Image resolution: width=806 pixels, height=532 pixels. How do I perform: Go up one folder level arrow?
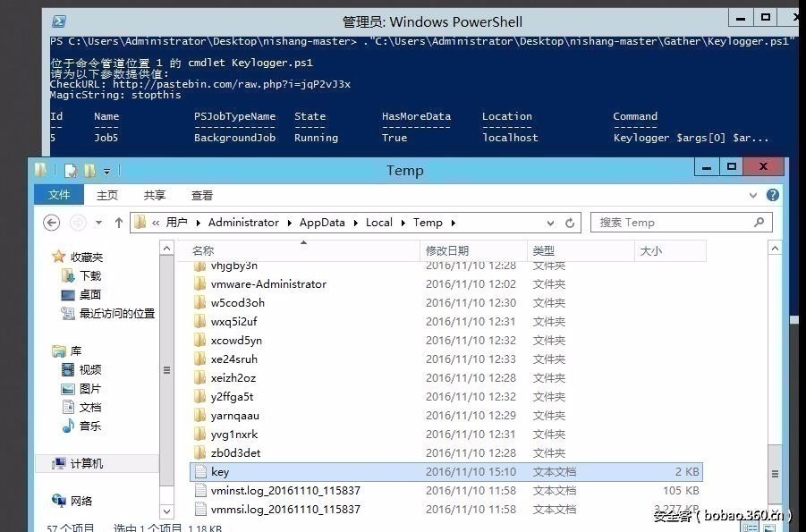[x=119, y=223]
